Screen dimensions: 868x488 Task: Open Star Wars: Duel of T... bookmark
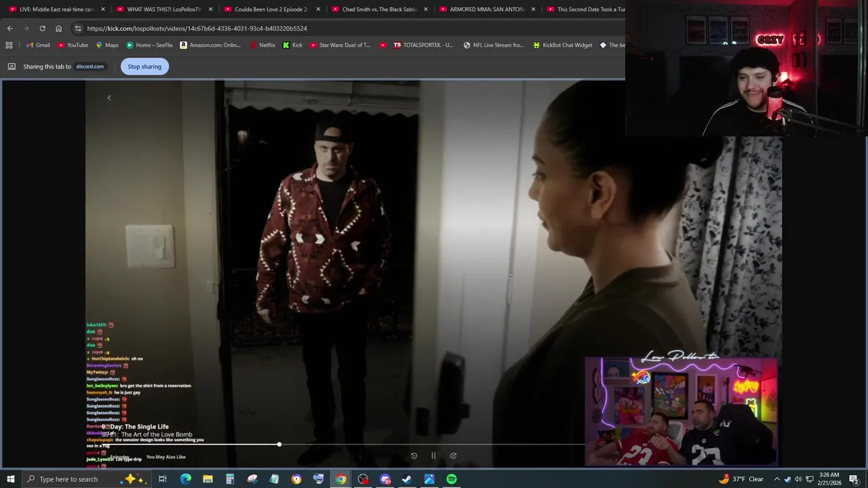click(x=340, y=45)
